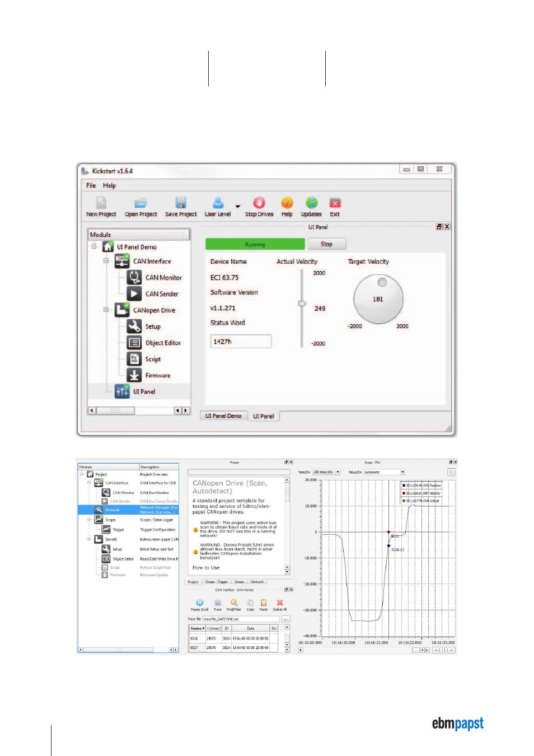This screenshot has width=534, height=756.
Task: Click trace file browse '...' button
Action: coord(286,619)
